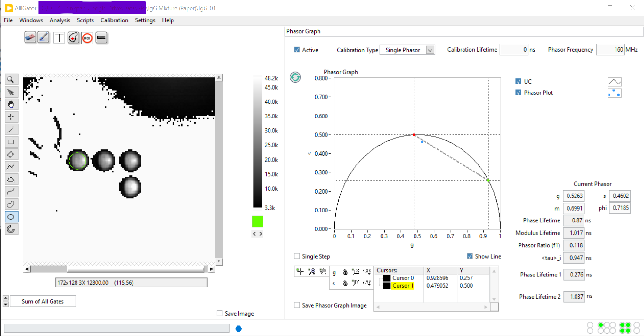Open the Help menu

point(168,20)
